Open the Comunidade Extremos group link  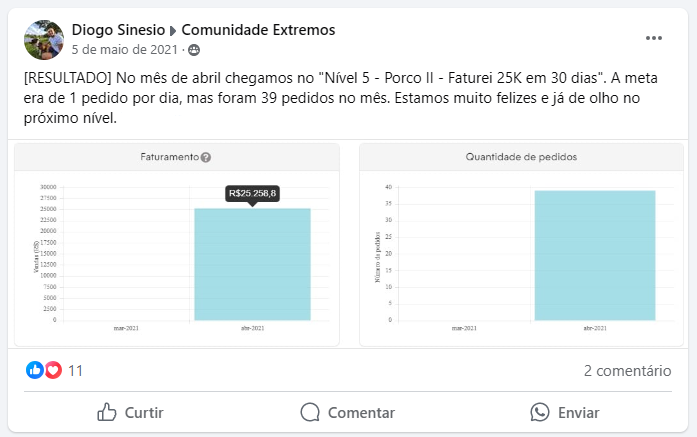258,30
